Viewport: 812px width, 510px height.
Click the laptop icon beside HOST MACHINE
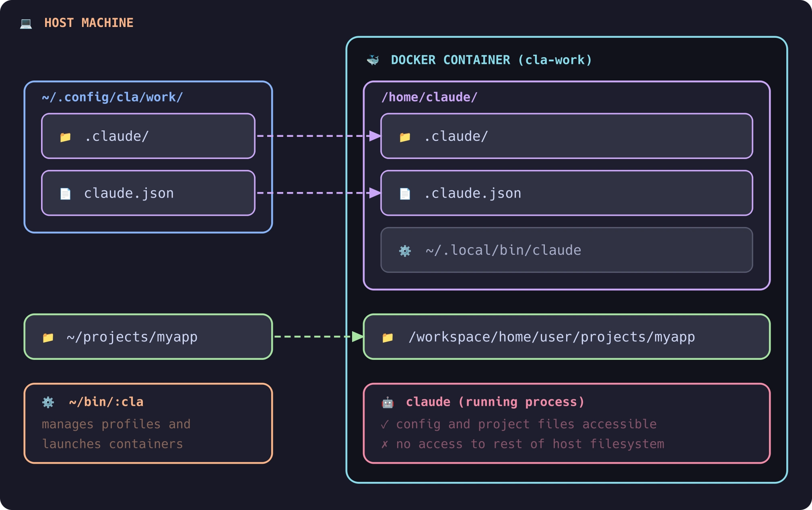26,23
